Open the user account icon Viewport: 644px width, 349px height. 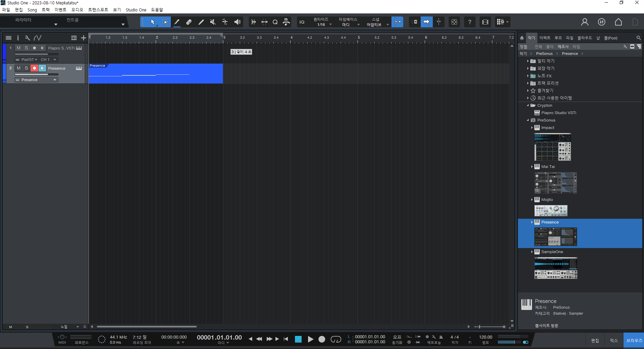click(584, 22)
